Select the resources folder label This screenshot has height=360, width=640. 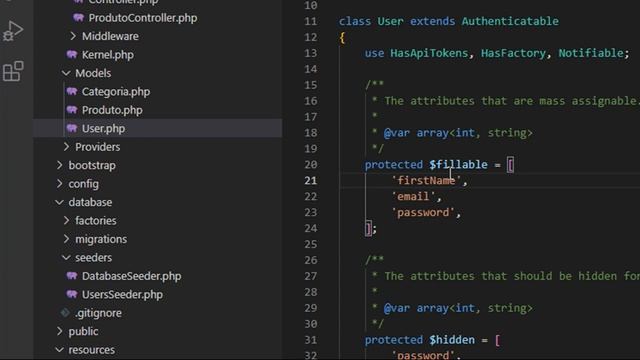91,350
